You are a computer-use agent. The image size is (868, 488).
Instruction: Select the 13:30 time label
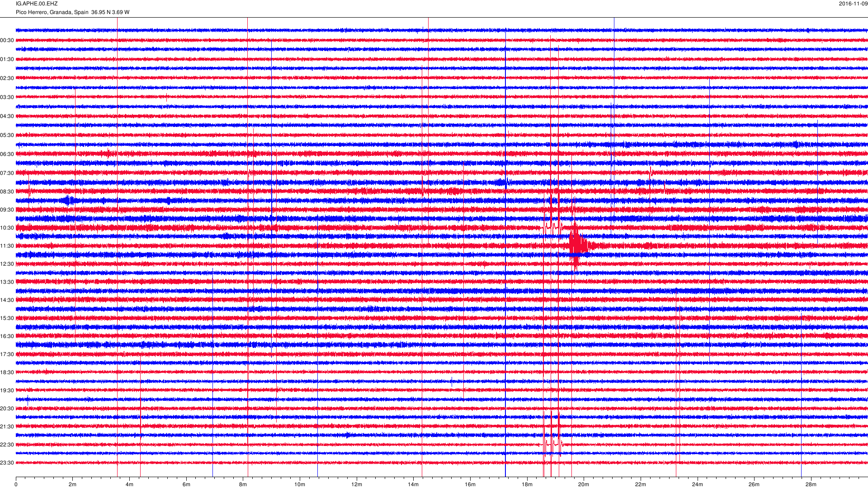coord(7,282)
